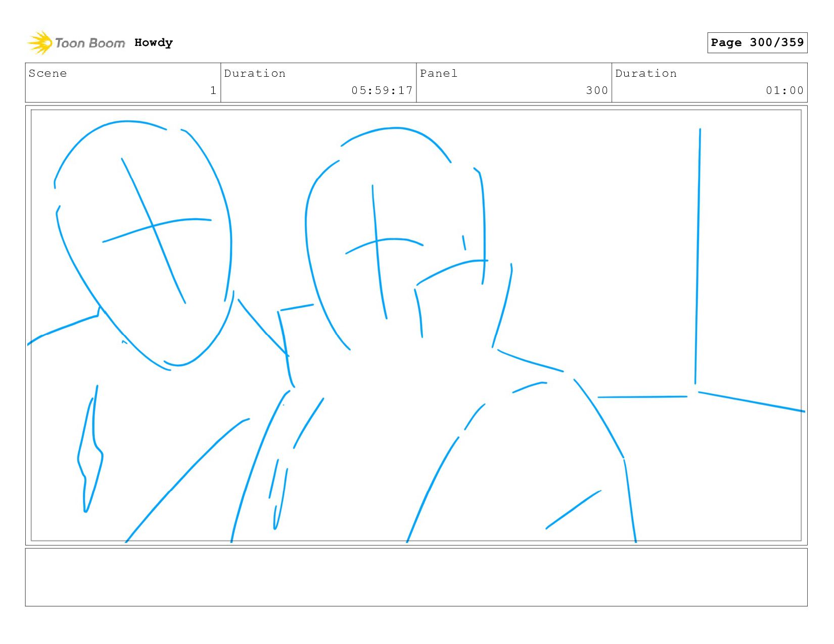
Task: Select panel duration value "01:00"
Action: (784, 90)
